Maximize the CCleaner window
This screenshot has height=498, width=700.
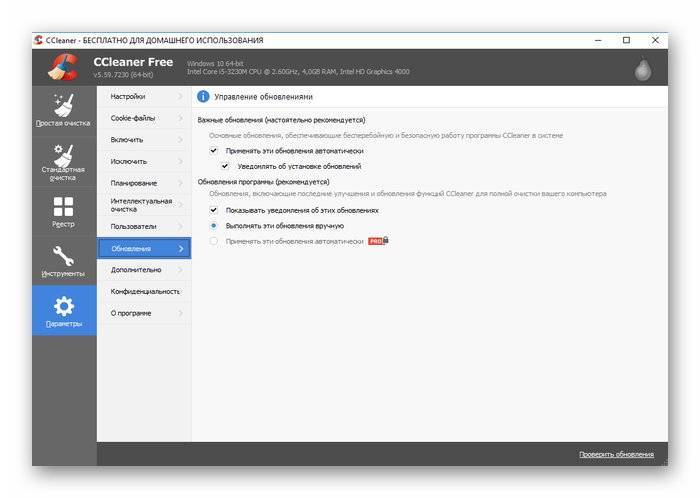pyautogui.click(x=626, y=40)
